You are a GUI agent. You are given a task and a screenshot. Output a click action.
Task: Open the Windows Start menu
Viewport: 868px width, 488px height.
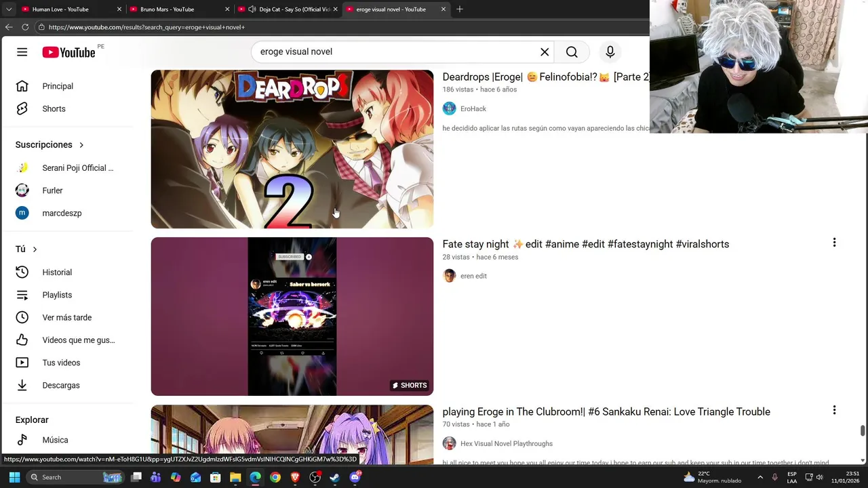click(x=14, y=477)
